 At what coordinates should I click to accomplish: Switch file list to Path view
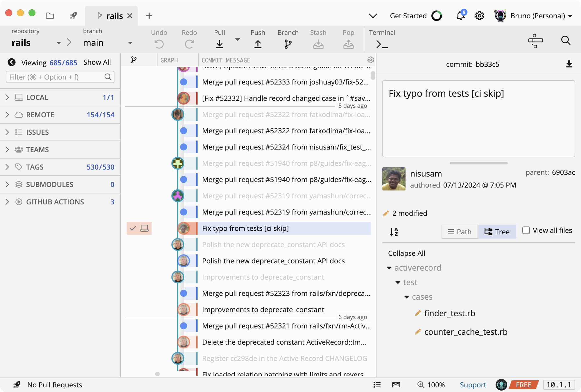pos(460,232)
